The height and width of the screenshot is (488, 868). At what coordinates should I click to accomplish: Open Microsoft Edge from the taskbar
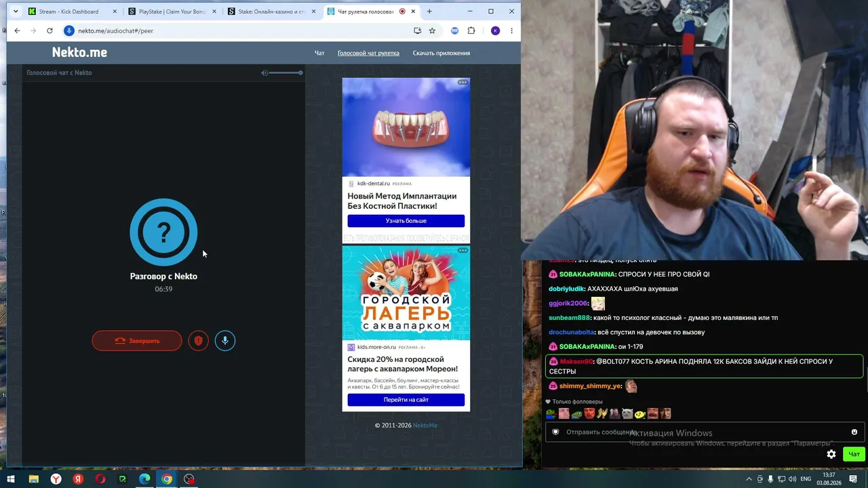click(144, 479)
